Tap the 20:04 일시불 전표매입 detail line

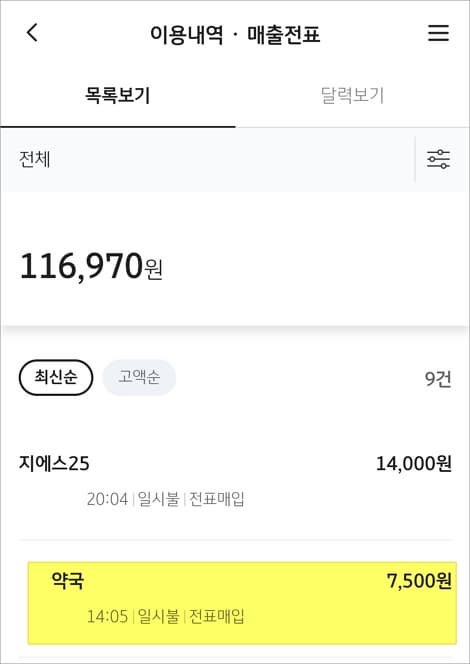point(166,499)
